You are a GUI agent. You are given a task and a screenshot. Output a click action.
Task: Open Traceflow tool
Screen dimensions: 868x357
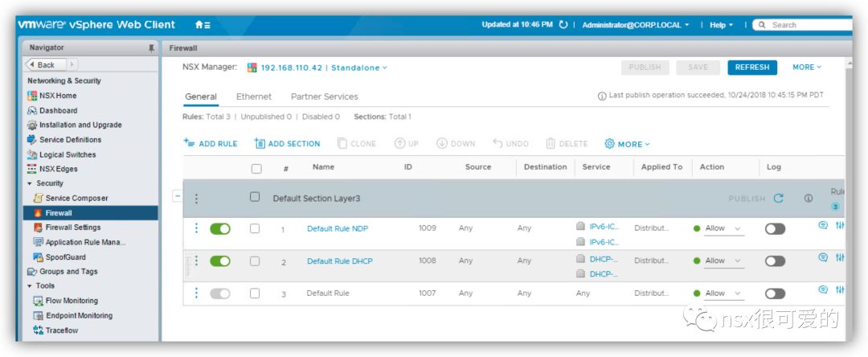(x=55, y=330)
